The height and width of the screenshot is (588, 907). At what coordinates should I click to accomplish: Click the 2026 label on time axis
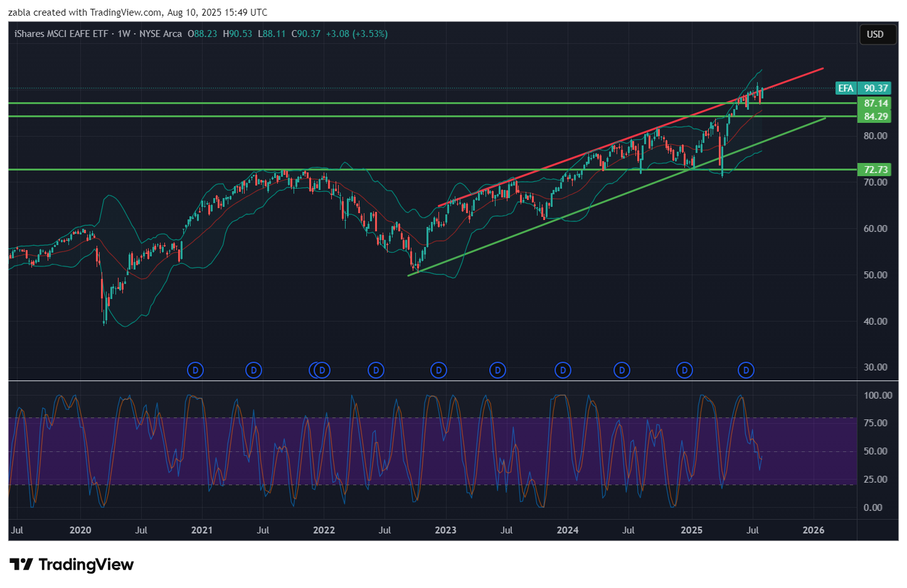(814, 530)
